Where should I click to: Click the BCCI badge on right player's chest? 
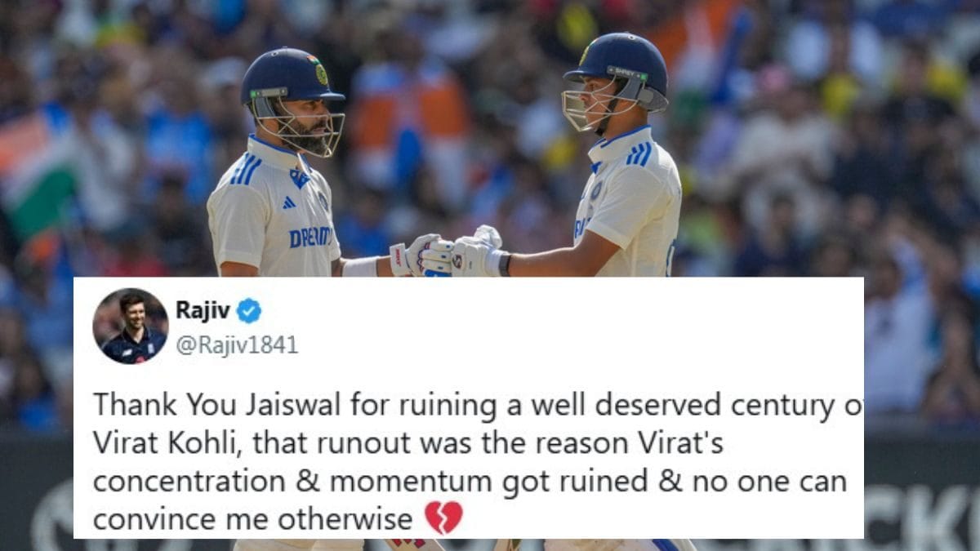click(596, 191)
